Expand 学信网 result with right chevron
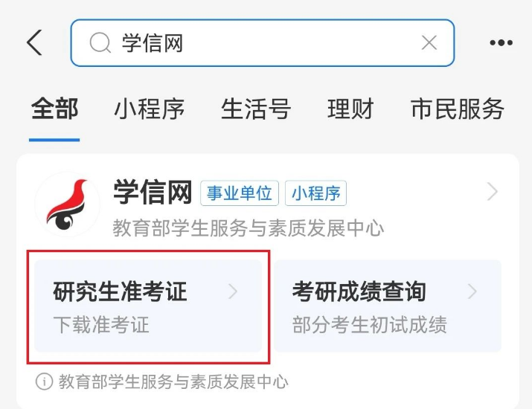Screen dimensions: 532x409 493,192
